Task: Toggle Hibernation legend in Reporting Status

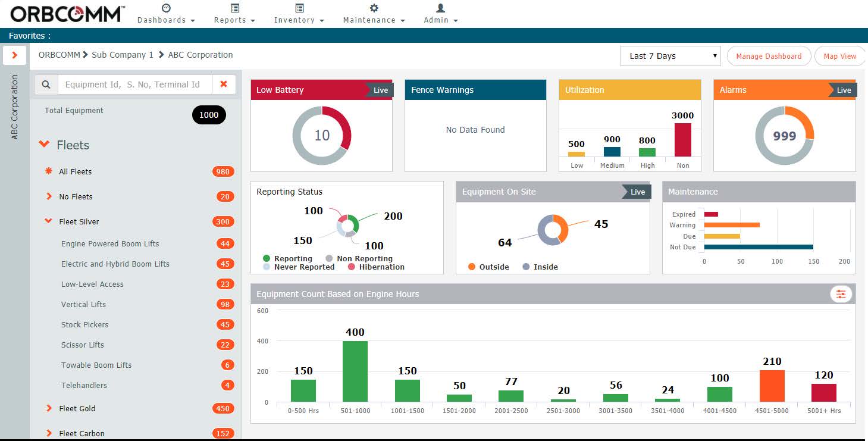Action: (375, 267)
